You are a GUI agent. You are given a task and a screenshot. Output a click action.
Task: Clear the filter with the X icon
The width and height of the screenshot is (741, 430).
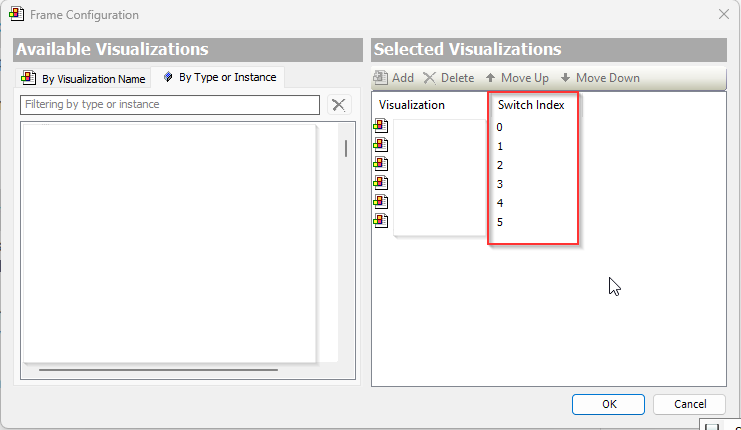pos(339,105)
